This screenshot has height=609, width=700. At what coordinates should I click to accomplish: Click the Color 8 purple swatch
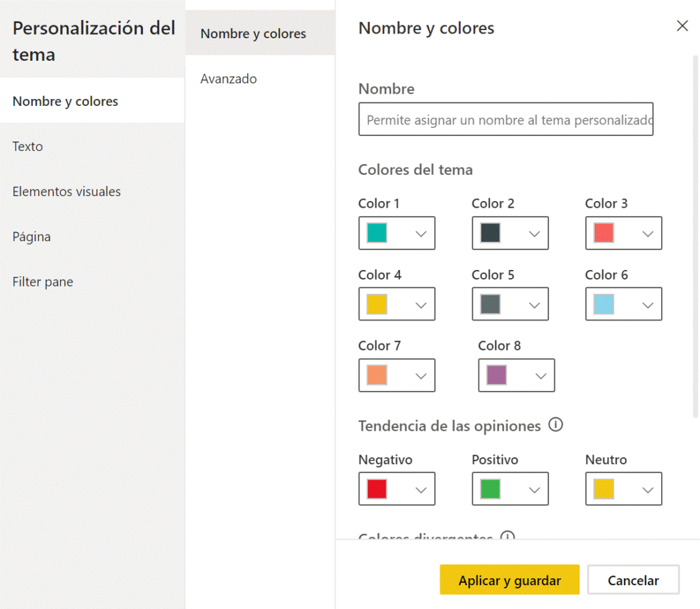point(496,375)
